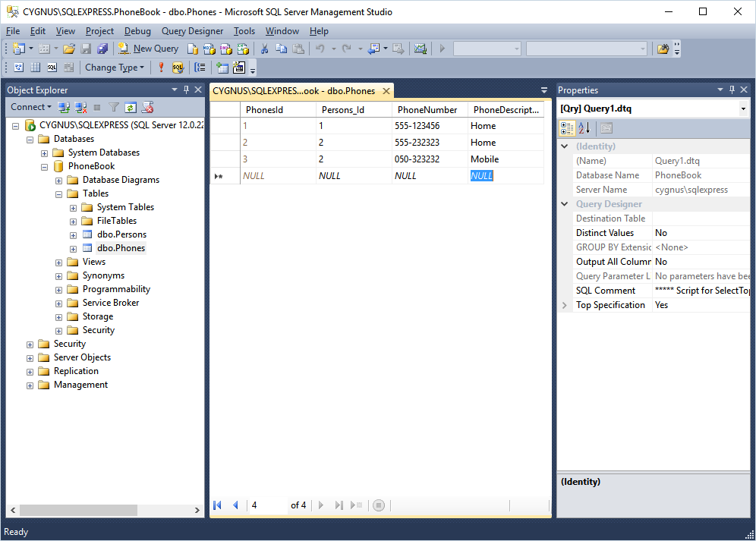Screen dimensions: 756x541
Task: Click the Delete script icon in Object Explorer
Action: [147, 107]
